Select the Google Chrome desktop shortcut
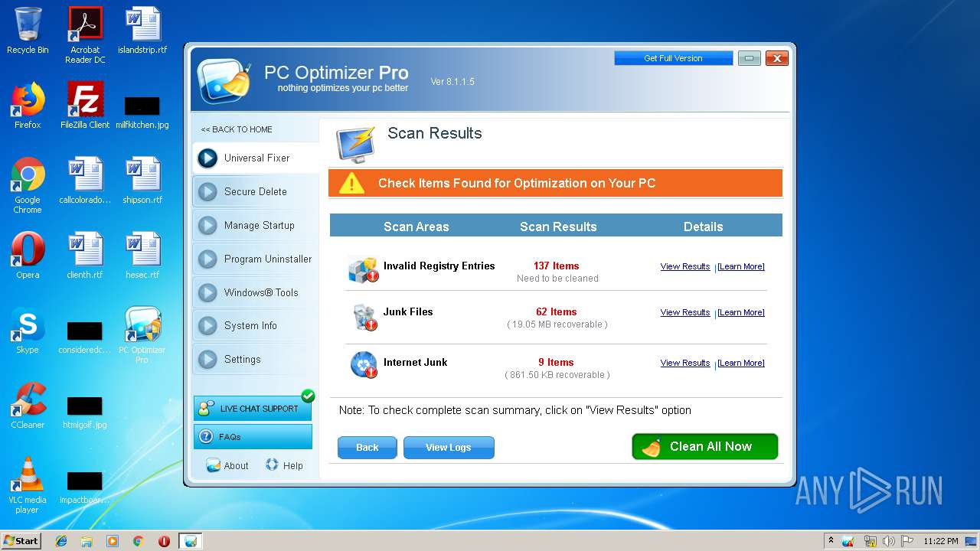The image size is (980, 551). click(x=28, y=185)
